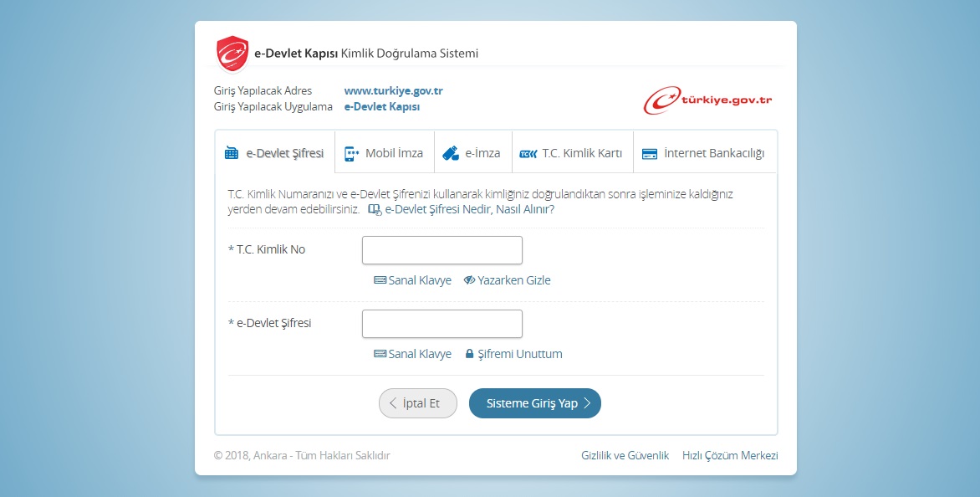Click the 'Giriş Yapılacak Uygulama' label
The width and height of the screenshot is (980, 497).
[273, 107]
